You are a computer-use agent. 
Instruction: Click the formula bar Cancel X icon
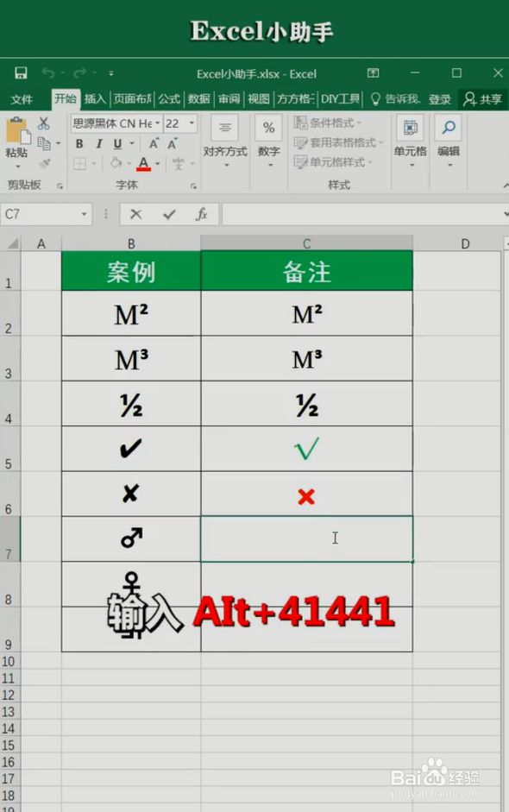(x=136, y=214)
